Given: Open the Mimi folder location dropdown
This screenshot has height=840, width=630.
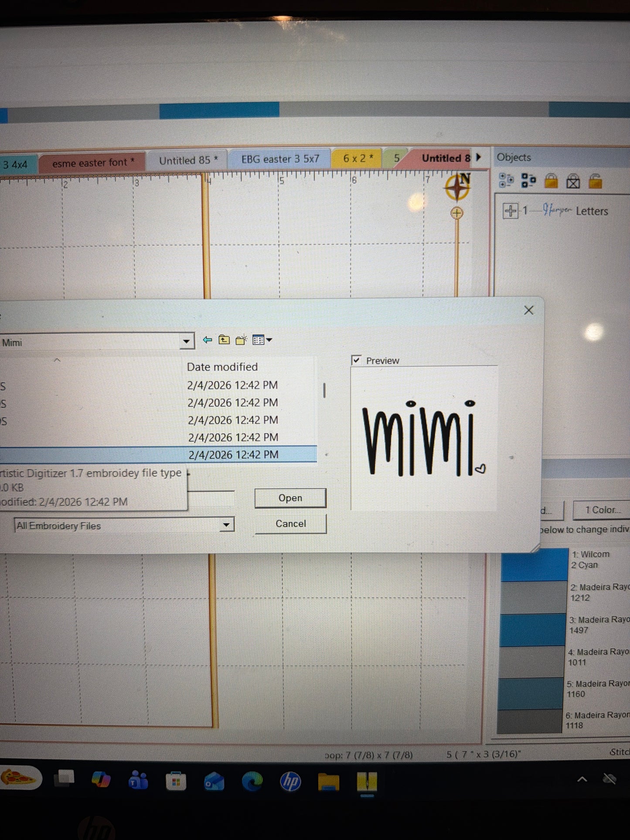Looking at the screenshot, I should coord(187,341).
